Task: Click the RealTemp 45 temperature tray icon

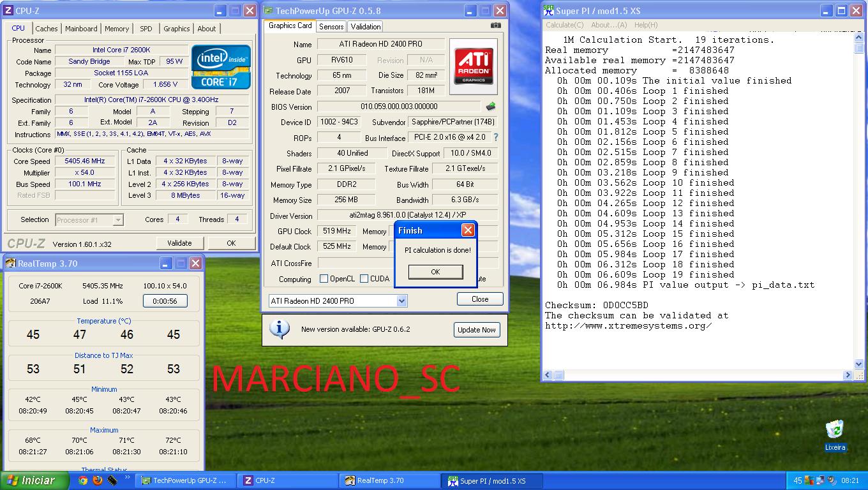Action: 797,481
